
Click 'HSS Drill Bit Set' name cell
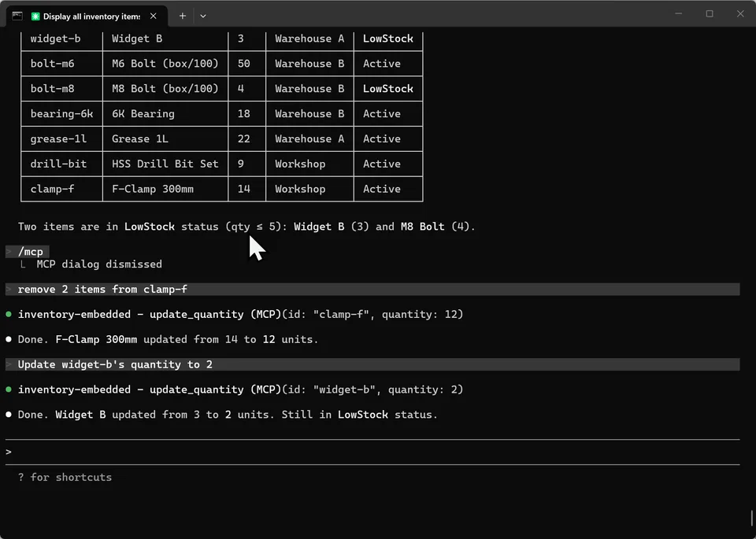coord(165,164)
